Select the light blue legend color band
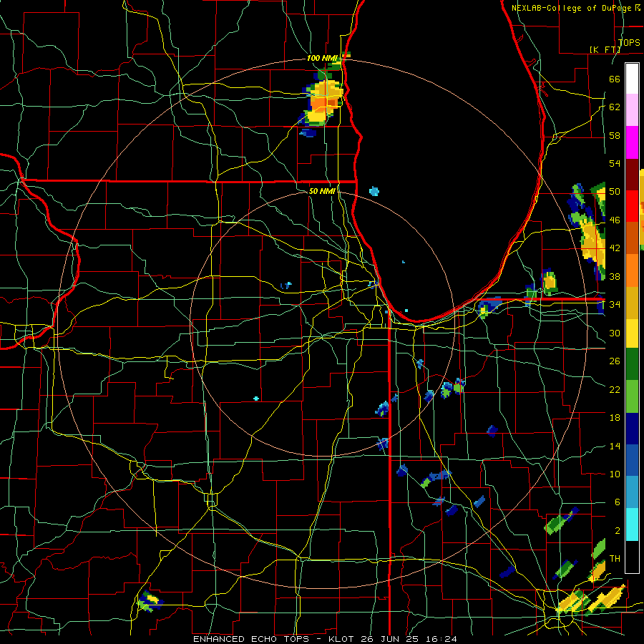This screenshot has height=644, width=644. [632, 492]
